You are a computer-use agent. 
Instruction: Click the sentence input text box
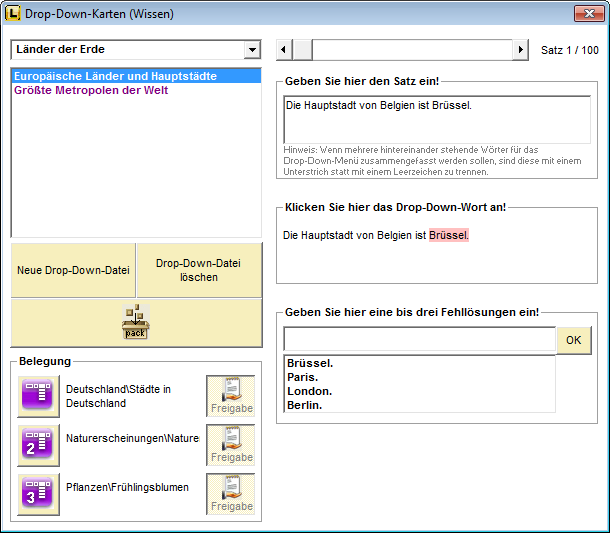coord(436,119)
